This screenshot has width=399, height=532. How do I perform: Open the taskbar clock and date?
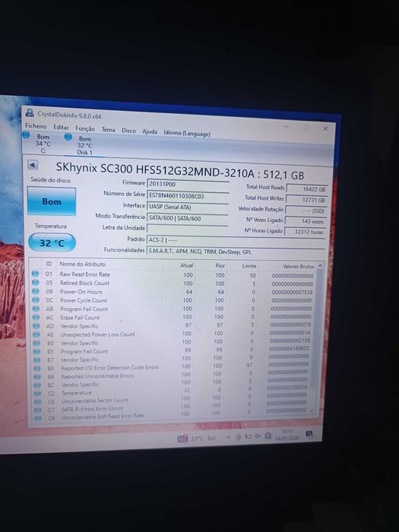coord(287,434)
